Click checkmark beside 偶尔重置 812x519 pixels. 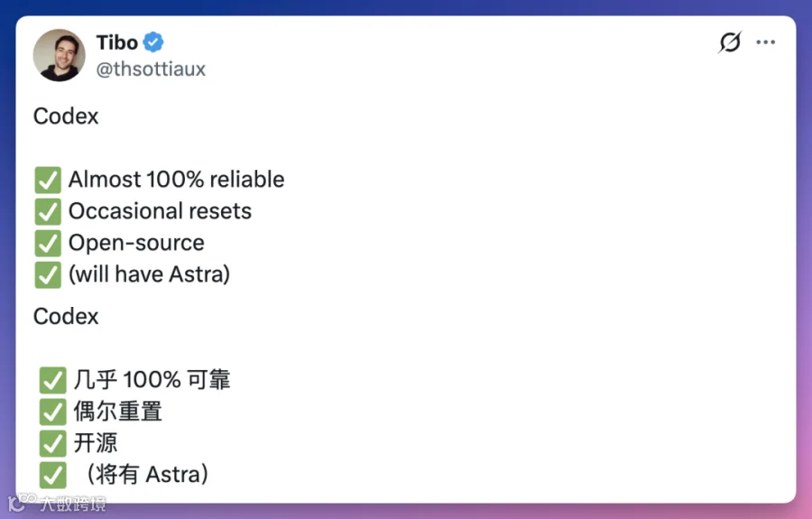(x=53, y=412)
